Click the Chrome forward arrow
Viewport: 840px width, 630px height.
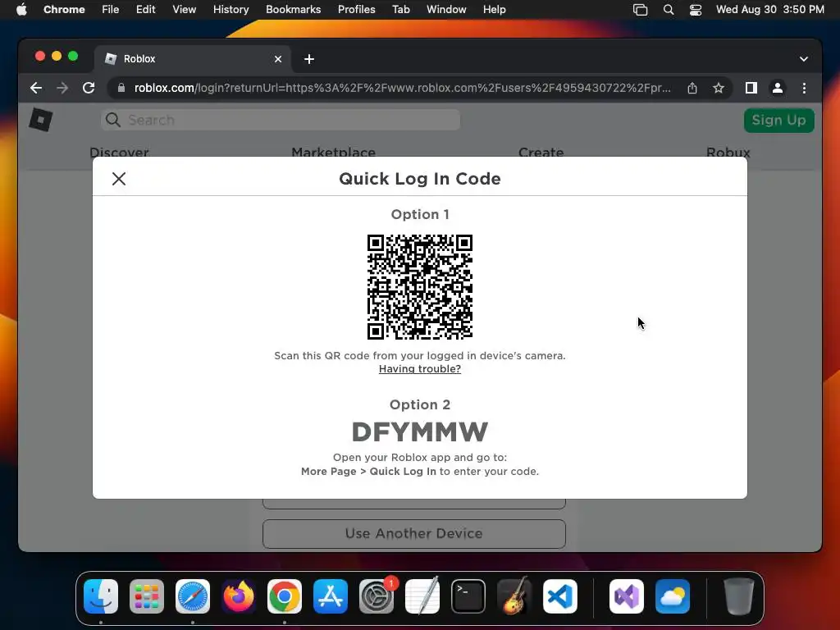click(x=62, y=88)
